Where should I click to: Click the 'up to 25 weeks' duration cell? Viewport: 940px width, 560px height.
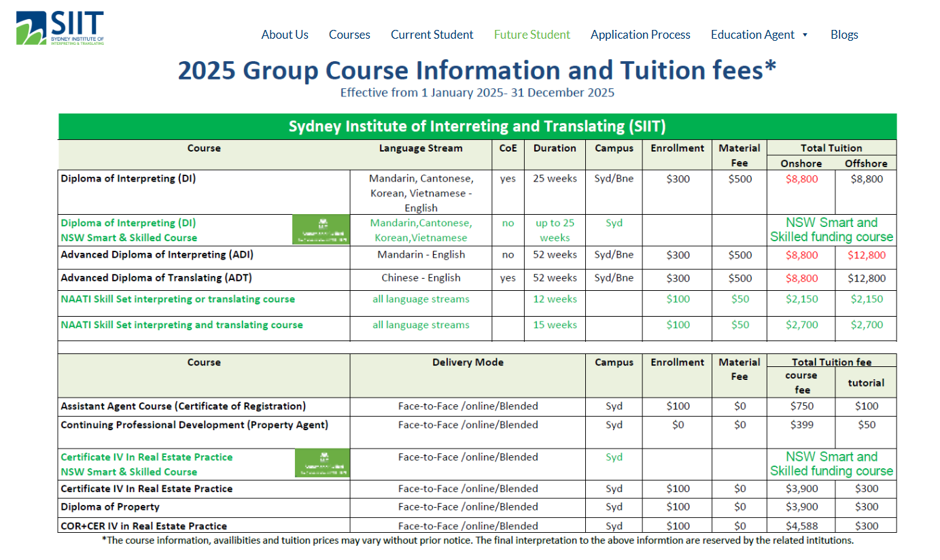point(555,230)
